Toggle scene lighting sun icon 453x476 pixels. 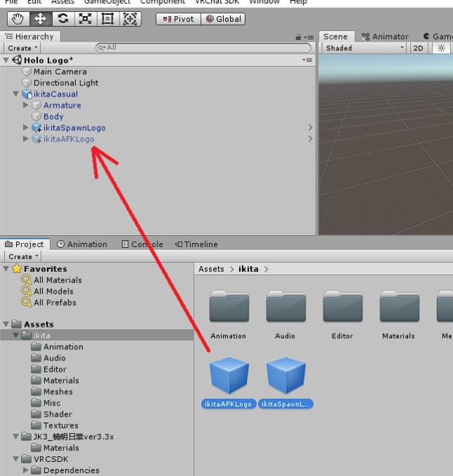[441, 48]
